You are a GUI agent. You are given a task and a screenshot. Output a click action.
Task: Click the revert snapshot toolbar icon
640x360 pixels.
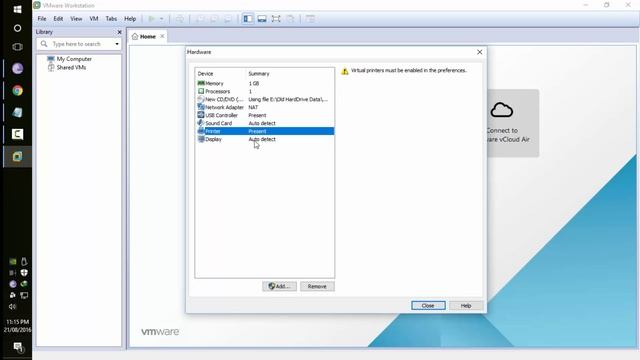(214, 19)
